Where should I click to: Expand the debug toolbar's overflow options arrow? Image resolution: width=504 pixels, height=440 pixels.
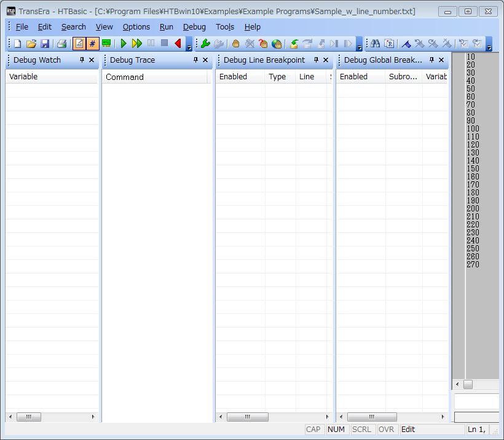point(360,44)
